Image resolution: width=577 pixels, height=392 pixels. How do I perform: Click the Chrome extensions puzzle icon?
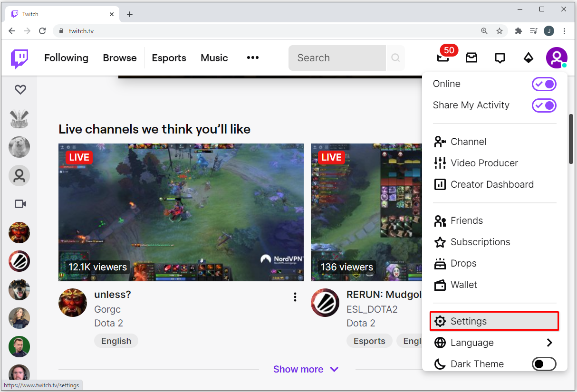click(x=519, y=31)
